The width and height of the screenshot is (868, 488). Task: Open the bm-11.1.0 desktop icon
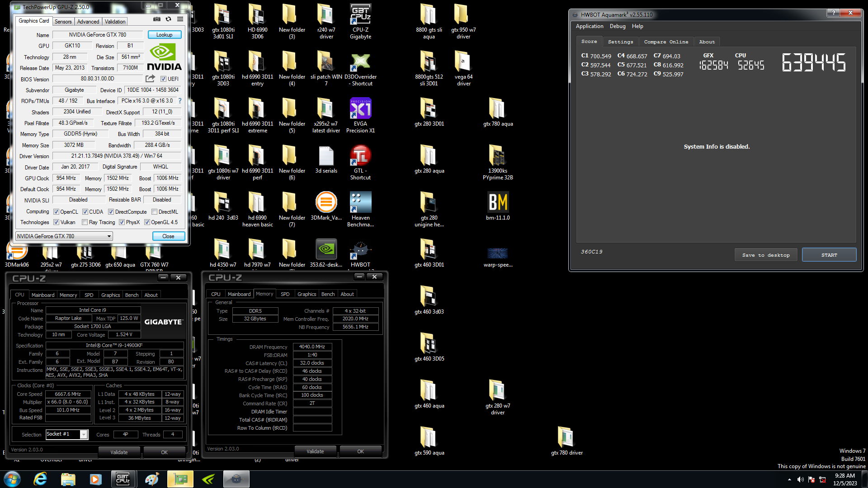(498, 206)
